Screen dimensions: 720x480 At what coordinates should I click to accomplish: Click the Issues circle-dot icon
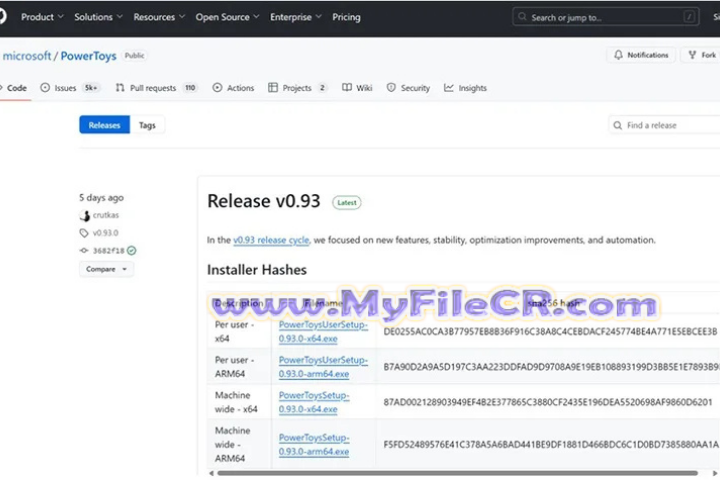point(45,87)
